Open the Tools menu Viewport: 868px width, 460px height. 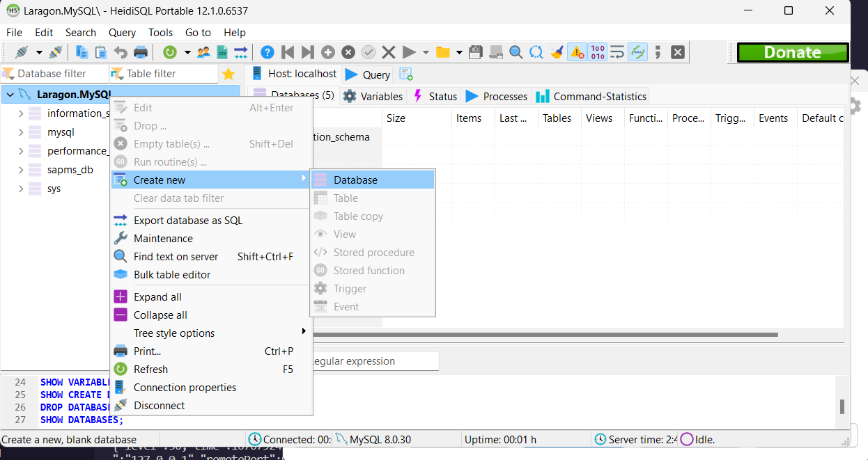point(160,33)
